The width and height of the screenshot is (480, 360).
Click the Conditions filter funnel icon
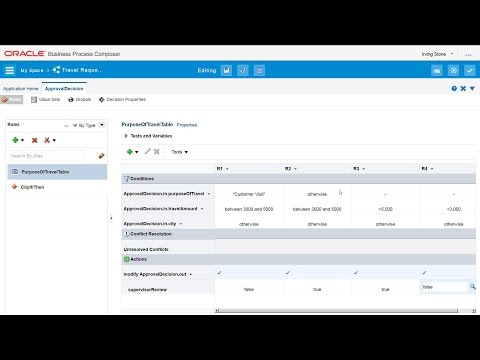tap(127, 179)
